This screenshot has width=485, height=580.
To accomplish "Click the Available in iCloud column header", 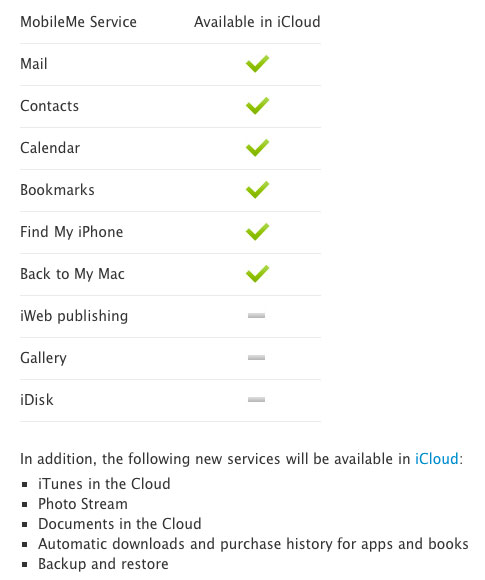I will [257, 22].
